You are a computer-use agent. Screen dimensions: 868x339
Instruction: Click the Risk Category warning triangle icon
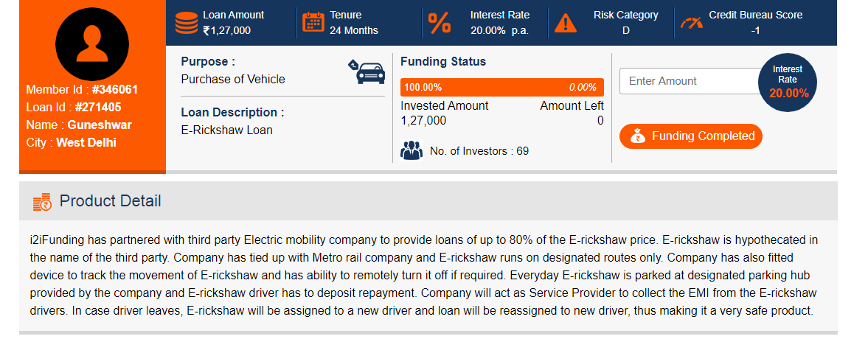coord(565,23)
